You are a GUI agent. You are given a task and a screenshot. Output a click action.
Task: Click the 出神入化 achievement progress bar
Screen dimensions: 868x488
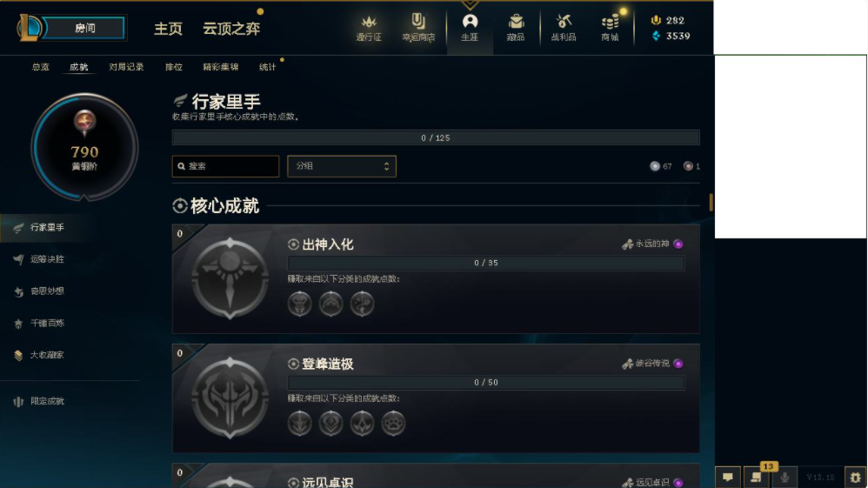[x=486, y=263]
